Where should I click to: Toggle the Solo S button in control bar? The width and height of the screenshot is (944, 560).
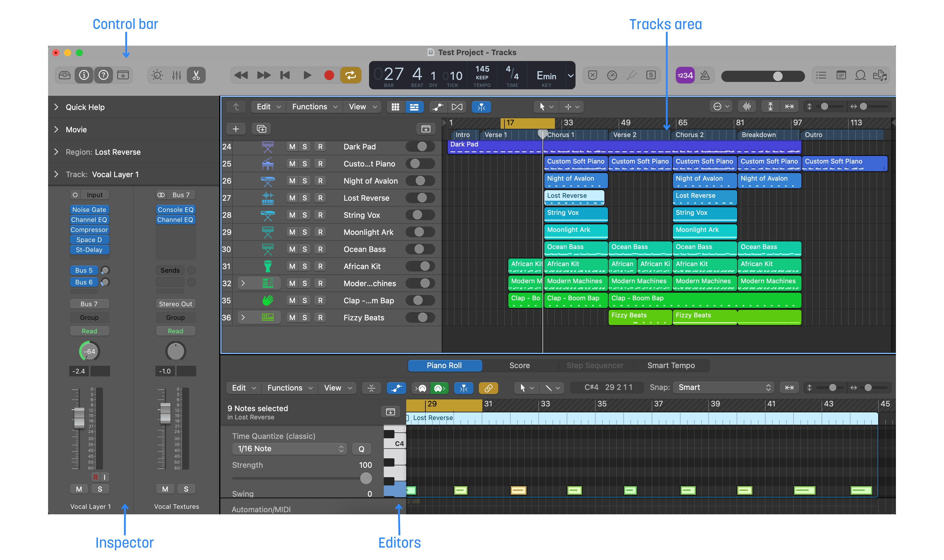pyautogui.click(x=651, y=75)
